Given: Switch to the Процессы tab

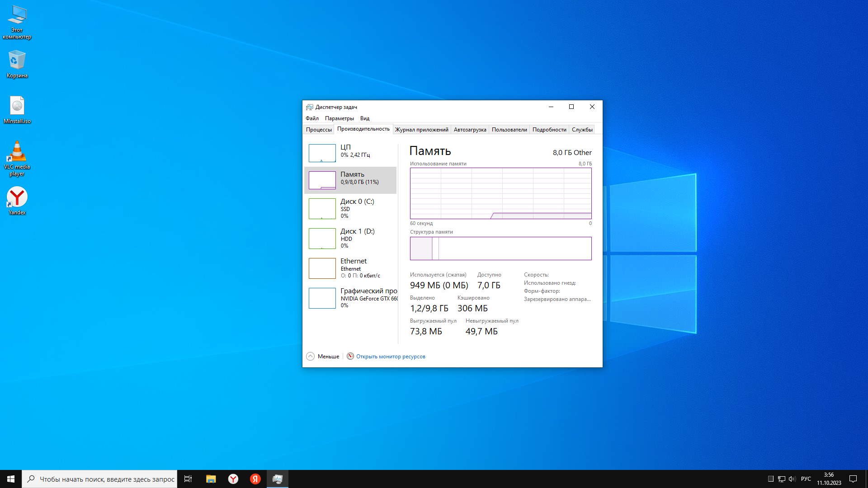Looking at the screenshot, I should (x=319, y=130).
